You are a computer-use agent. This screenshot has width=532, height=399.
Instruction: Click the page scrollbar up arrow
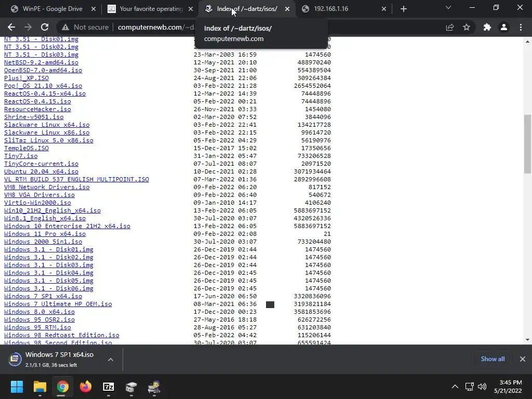tap(527, 42)
